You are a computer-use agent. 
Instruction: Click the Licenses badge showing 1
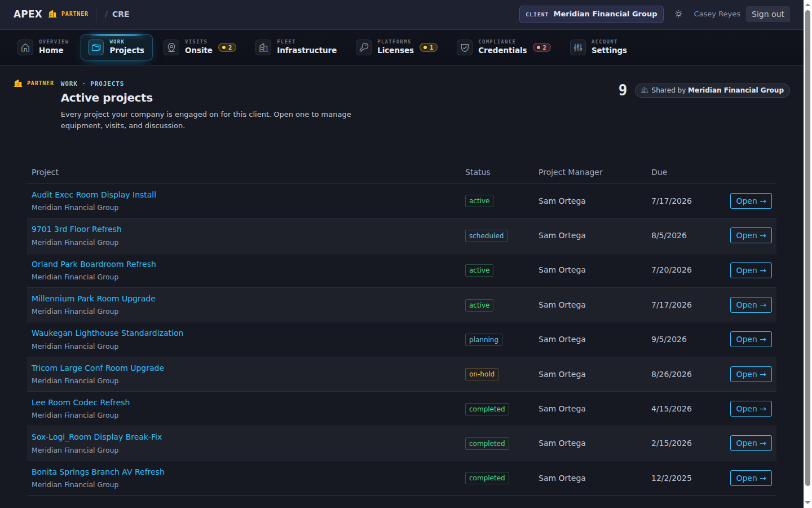429,47
